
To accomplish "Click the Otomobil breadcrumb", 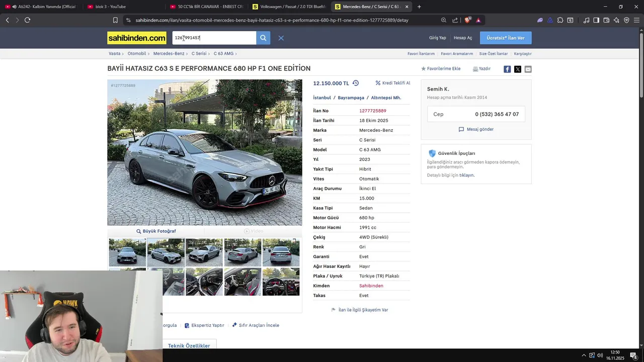I will point(136,53).
